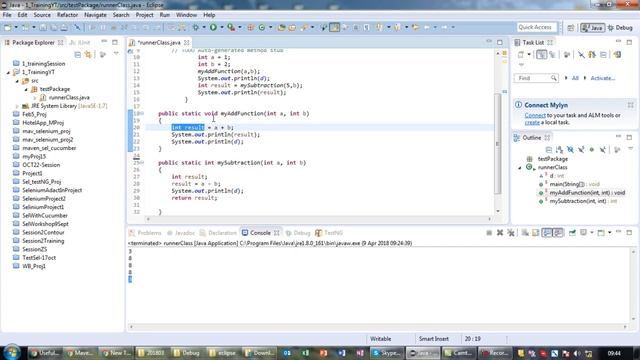Toggle Hide Non-Public Members in Outline toolbar
The height and width of the screenshot is (360, 640).
point(592,150)
